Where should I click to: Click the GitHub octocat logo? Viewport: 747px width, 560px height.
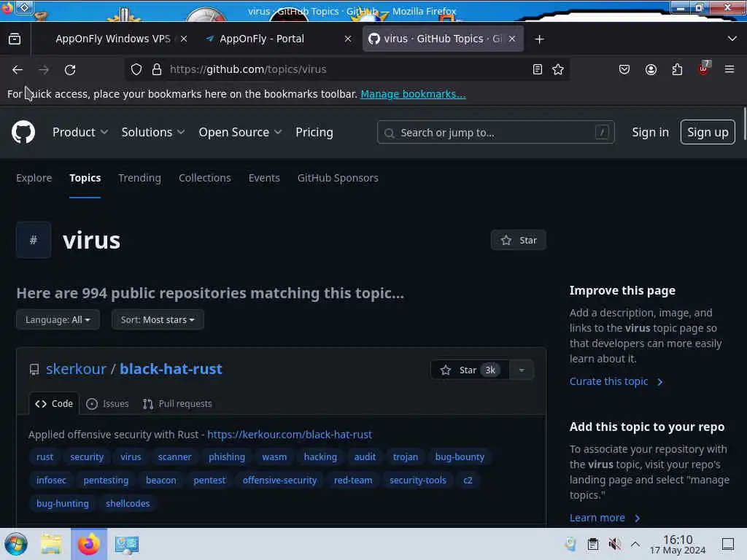tap(23, 132)
